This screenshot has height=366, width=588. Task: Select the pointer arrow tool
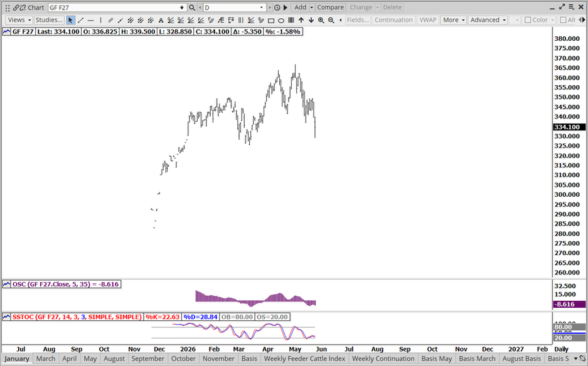click(70, 20)
